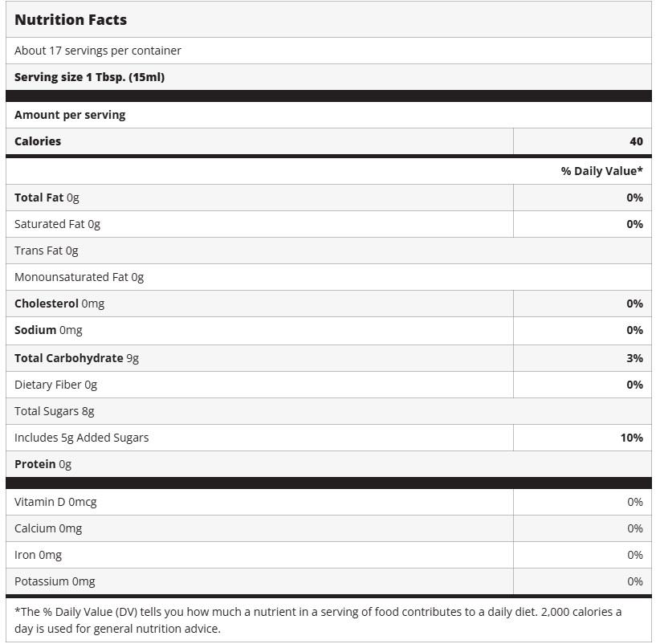
Task: Select the Dietary Fiber 0g label
Action: 55,385
